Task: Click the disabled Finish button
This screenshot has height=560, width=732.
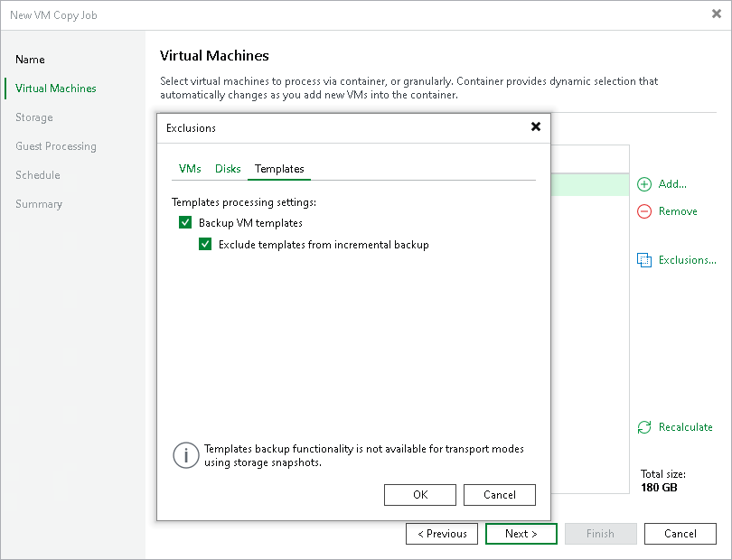Action: click(x=601, y=534)
